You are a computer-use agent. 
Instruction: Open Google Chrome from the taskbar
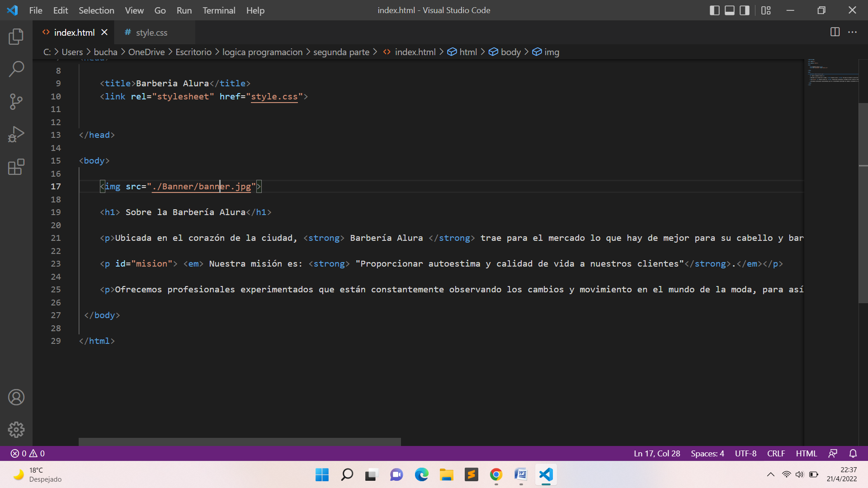pos(496,474)
